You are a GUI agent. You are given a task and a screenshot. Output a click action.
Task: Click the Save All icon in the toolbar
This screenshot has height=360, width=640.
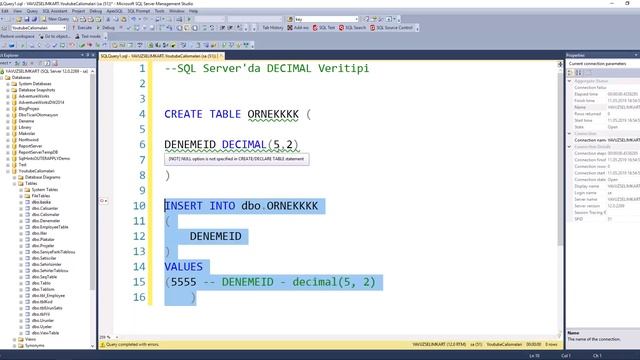(34, 19)
